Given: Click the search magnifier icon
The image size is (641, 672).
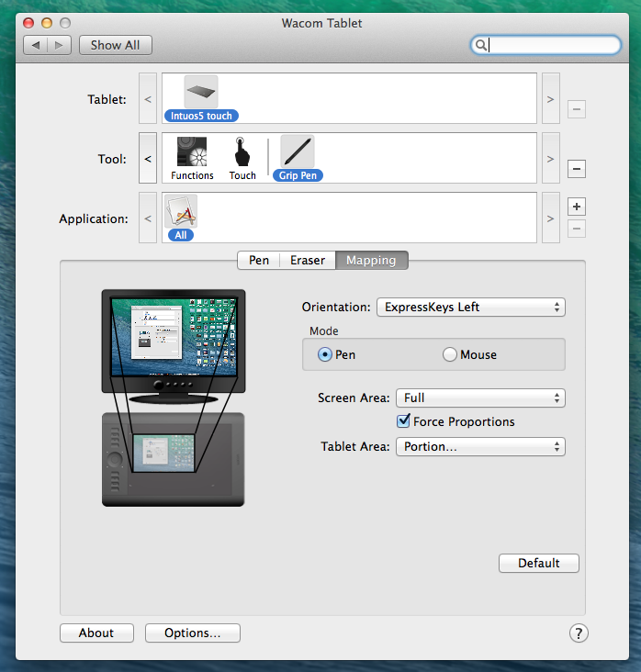Looking at the screenshot, I should coord(481,45).
